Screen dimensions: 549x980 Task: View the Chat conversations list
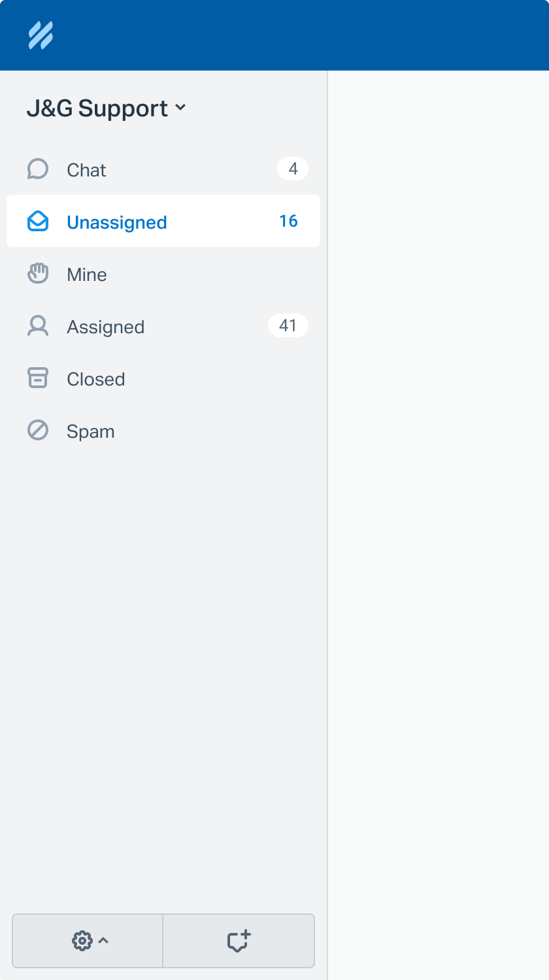coord(86,169)
